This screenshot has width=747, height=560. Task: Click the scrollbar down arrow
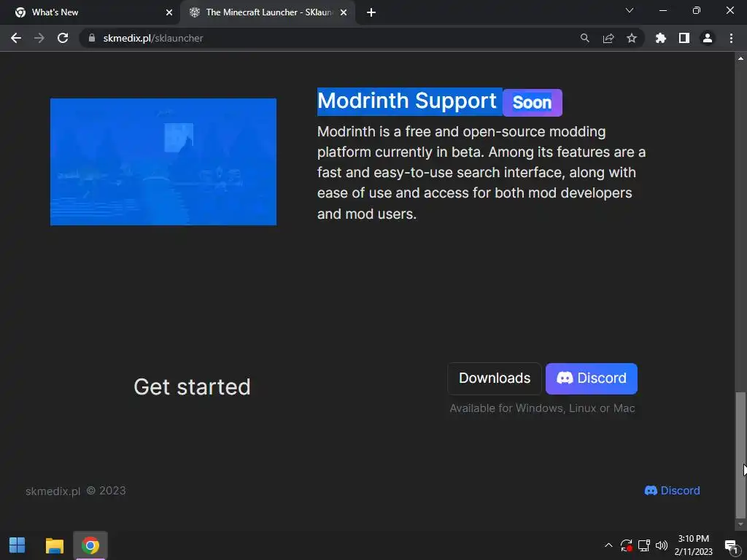740,524
